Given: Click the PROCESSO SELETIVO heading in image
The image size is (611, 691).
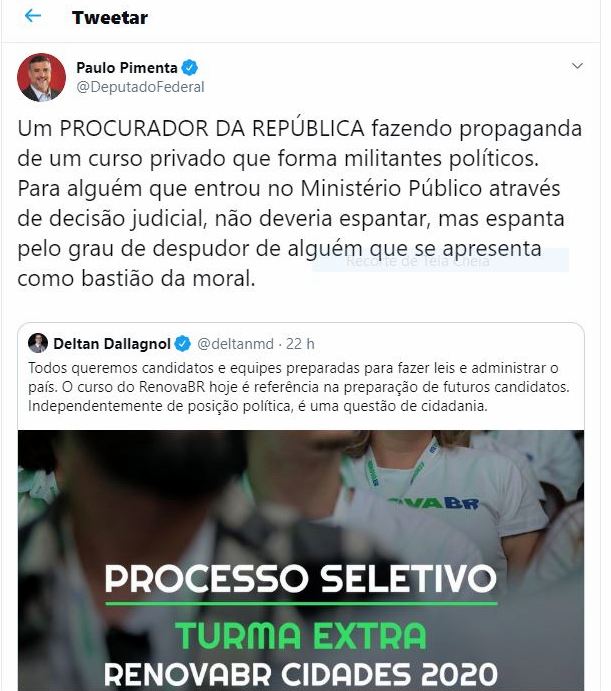Looking at the screenshot, I should [301, 579].
